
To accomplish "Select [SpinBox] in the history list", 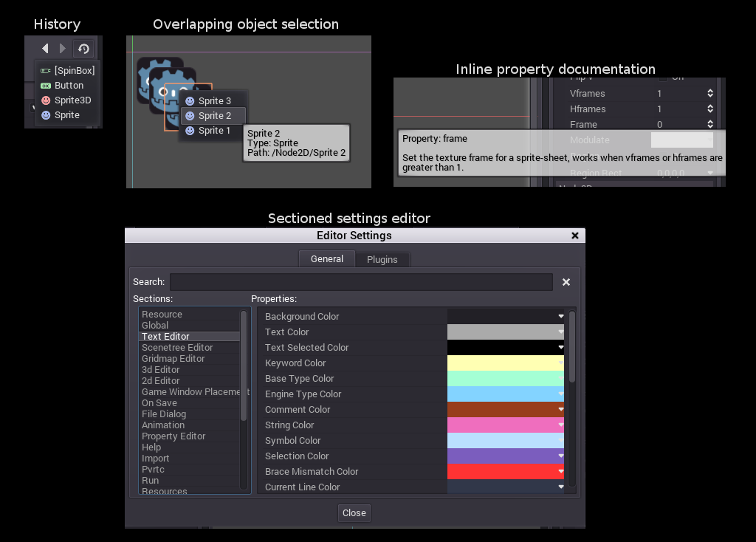I will [74, 71].
